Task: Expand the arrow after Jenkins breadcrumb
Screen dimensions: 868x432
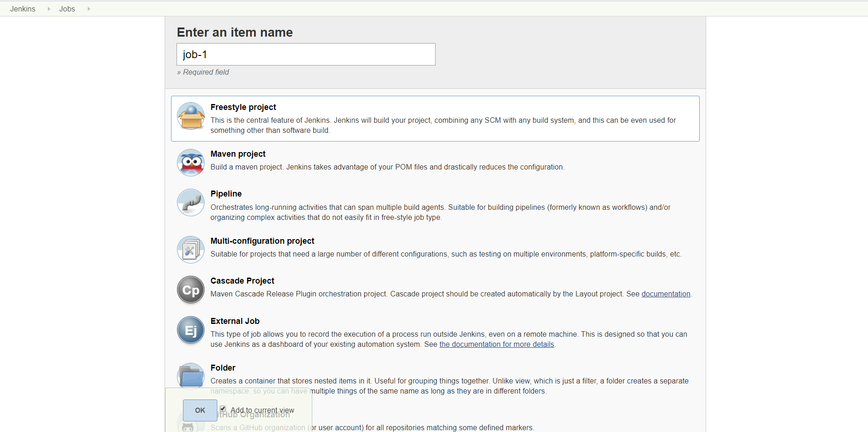Action: pyautogui.click(x=49, y=9)
